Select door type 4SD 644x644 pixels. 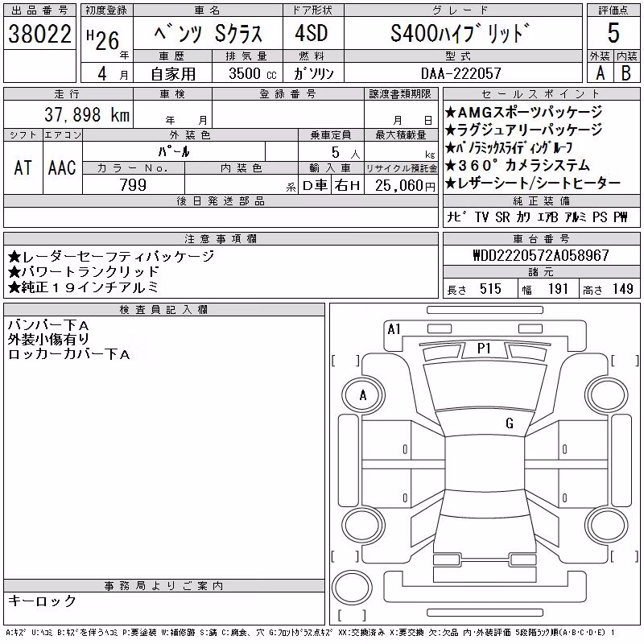(312, 33)
